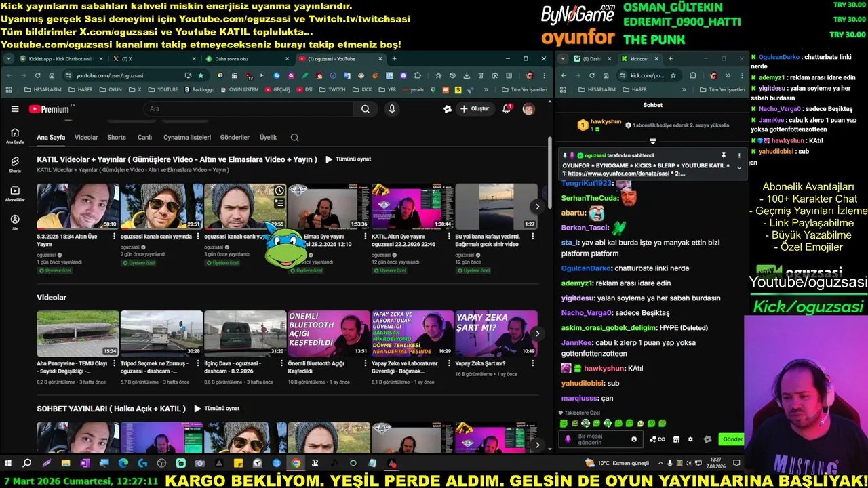The width and height of the screenshot is (868, 488).
Task: Advance the Videolar shelf with next arrow
Action: pos(537,333)
